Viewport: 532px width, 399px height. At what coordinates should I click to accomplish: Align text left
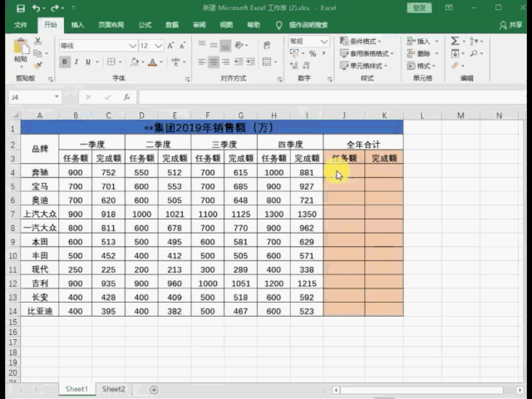pos(202,62)
